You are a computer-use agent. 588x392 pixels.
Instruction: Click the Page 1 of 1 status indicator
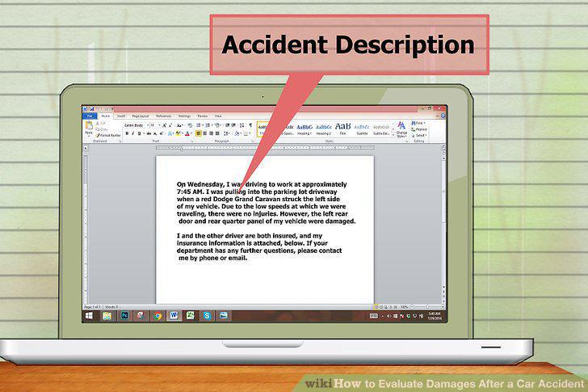92,307
